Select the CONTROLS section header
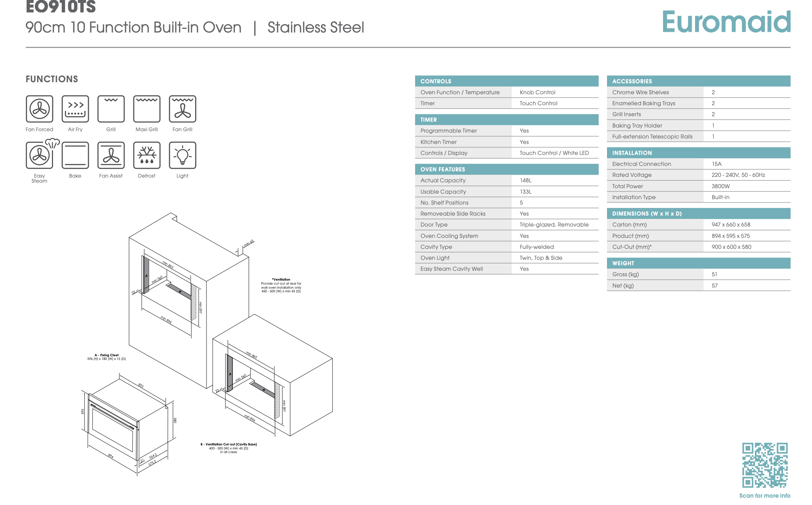 507,81
